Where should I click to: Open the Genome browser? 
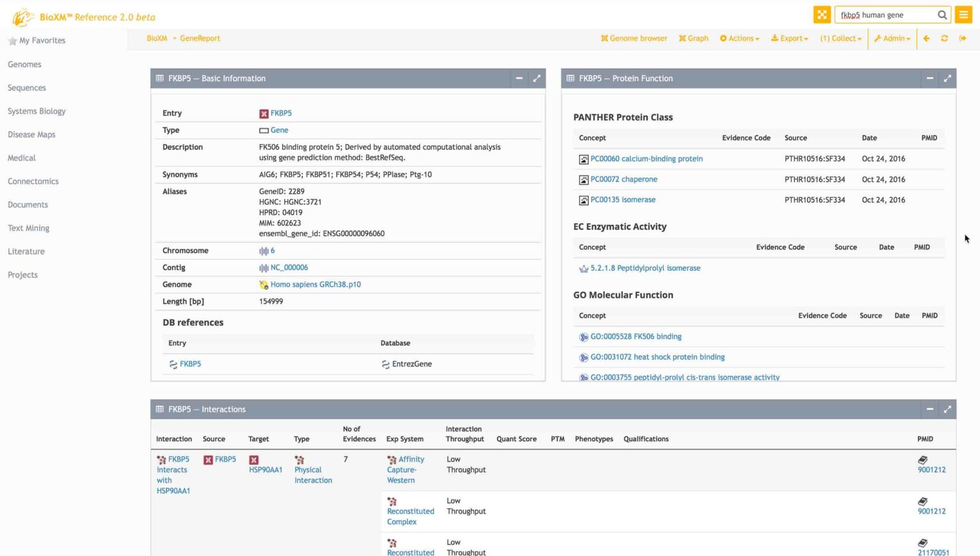coord(634,38)
